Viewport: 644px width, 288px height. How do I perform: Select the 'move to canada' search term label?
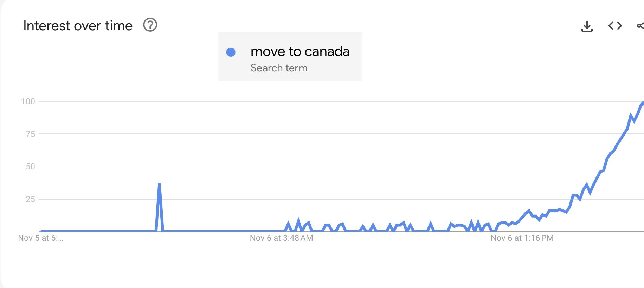300,52
